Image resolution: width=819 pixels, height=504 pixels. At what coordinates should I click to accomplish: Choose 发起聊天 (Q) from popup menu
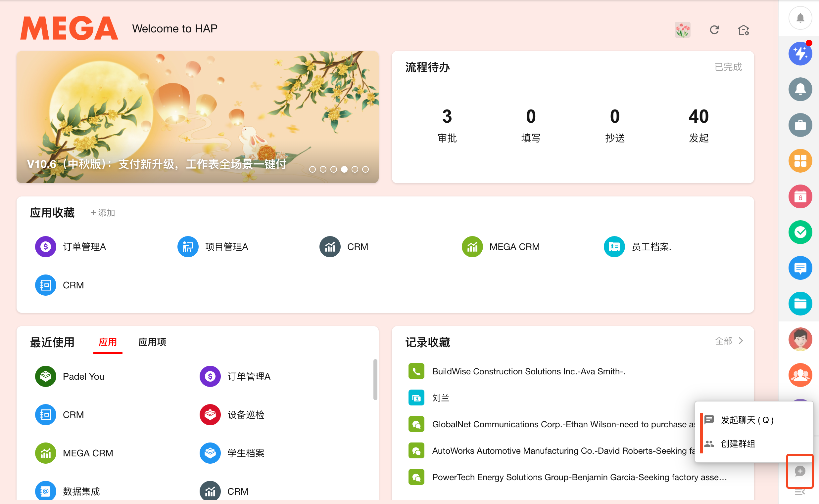(x=747, y=420)
